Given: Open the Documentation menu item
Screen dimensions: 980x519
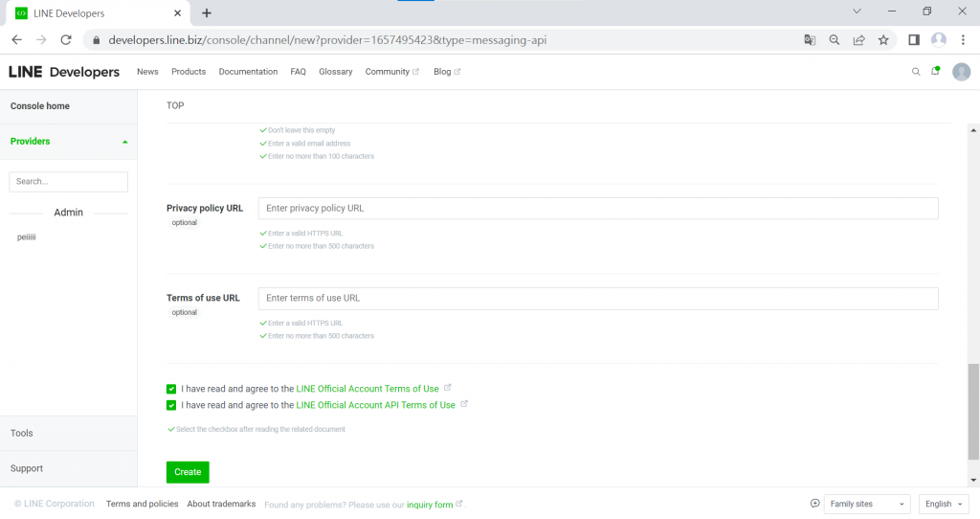Looking at the screenshot, I should click(x=248, y=72).
